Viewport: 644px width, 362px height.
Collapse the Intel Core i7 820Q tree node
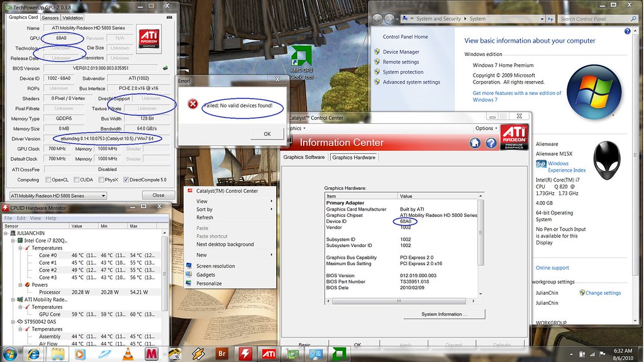(13, 241)
